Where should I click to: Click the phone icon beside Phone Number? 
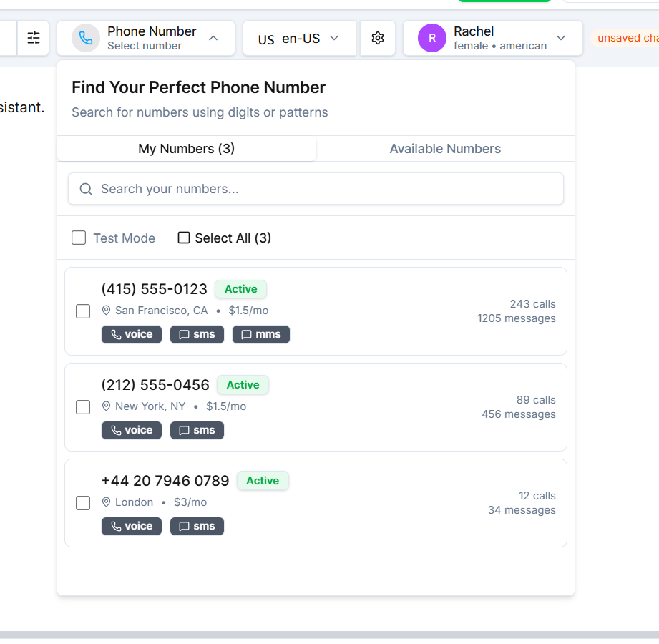(86, 38)
